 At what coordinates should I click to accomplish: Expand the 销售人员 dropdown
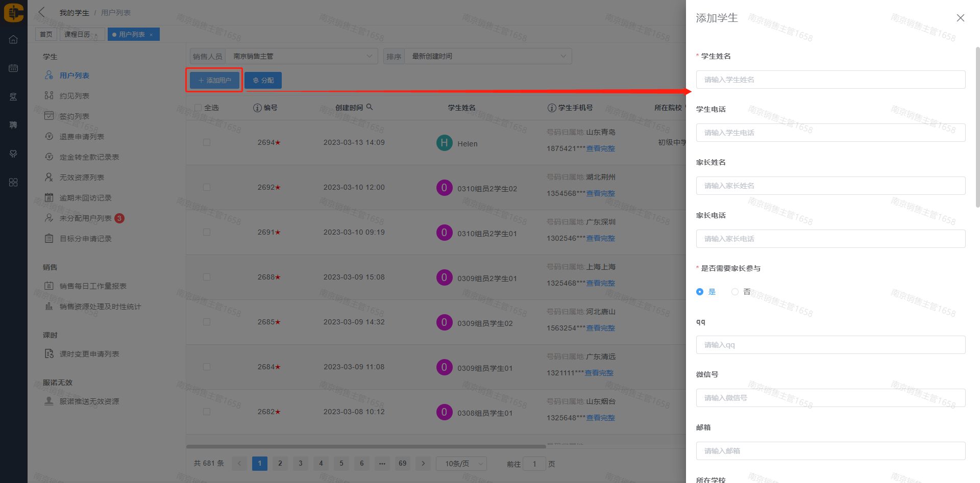[x=301, y=56]
